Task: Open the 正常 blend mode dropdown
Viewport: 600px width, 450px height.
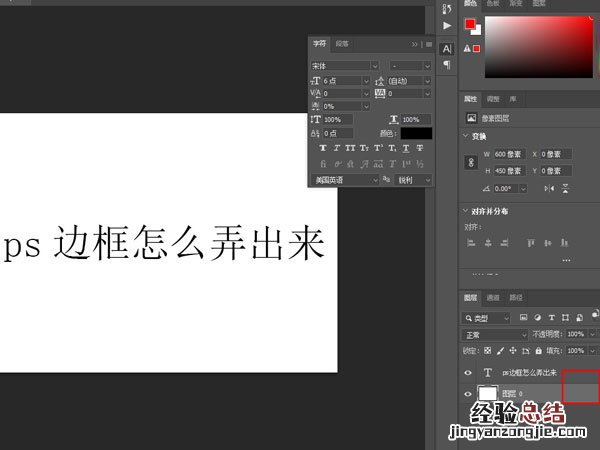Action: (x=494, y=334)
